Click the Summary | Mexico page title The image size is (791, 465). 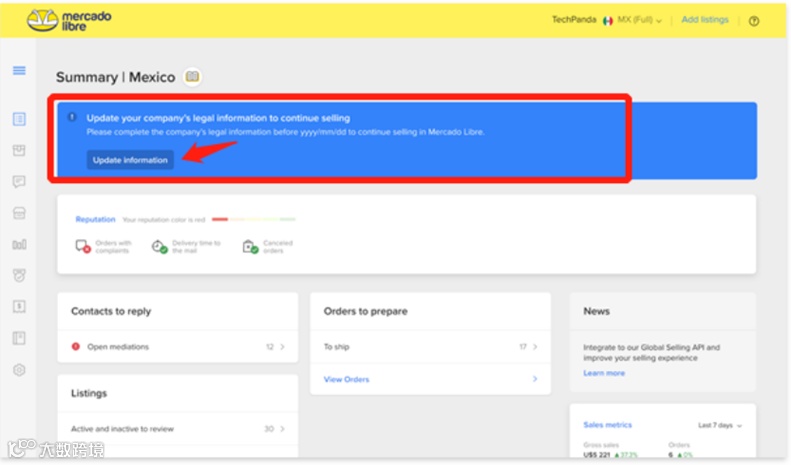116,77
